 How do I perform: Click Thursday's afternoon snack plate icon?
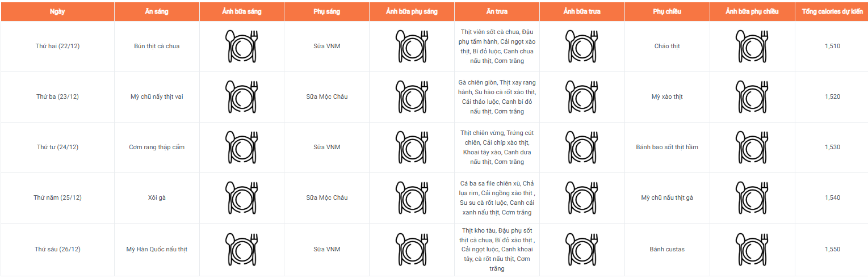(752, 197)
